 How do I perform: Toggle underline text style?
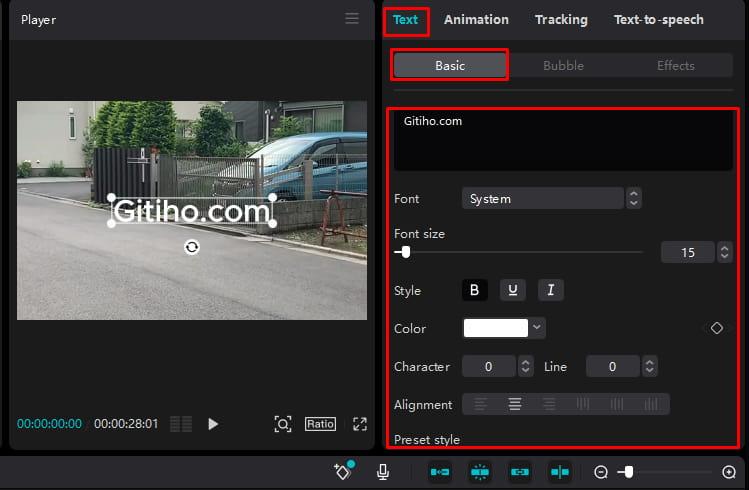point(513,290)
